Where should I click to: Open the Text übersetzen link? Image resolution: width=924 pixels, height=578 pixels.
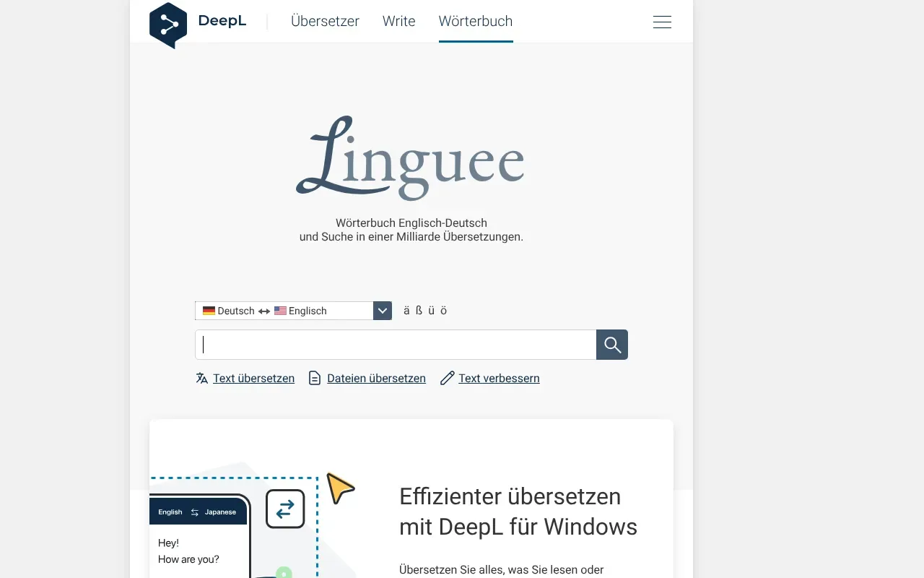(x=253, y=378)
